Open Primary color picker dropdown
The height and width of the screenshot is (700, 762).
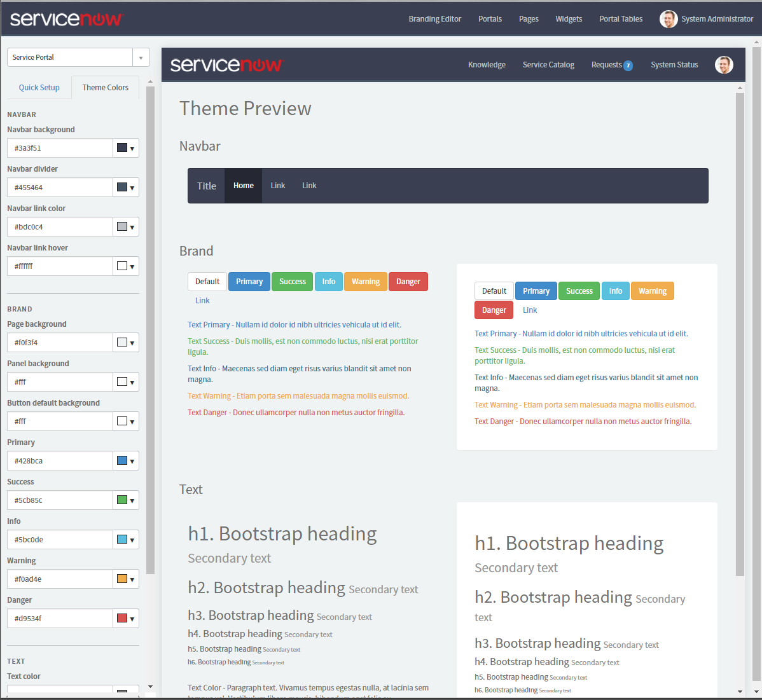coord(126,460)
